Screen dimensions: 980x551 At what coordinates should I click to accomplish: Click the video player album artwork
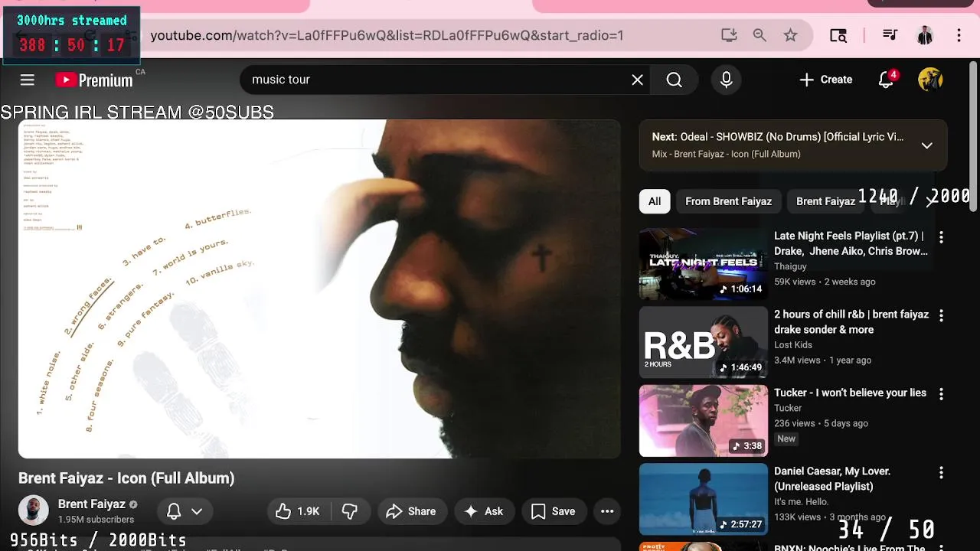[319, 289]
